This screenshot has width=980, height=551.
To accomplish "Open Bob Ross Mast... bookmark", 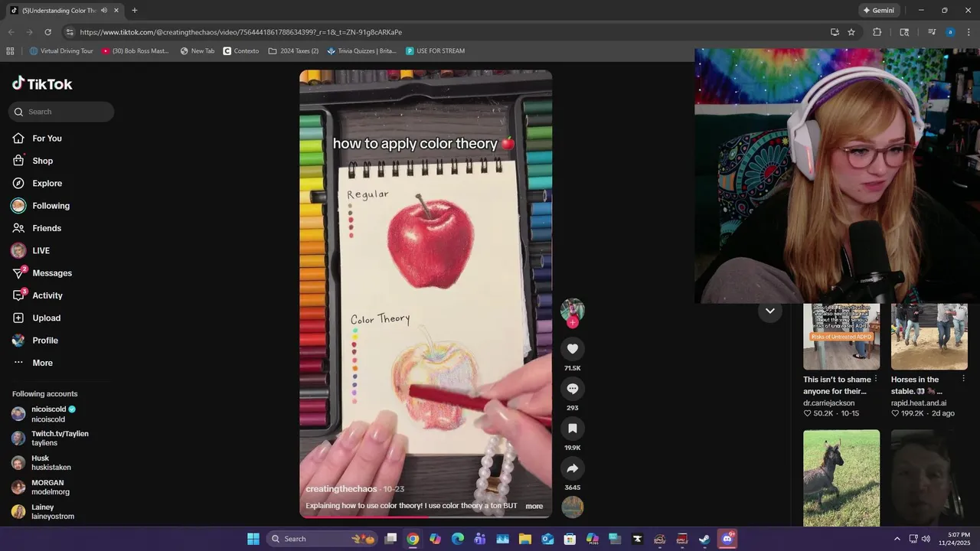I will click(135, 51).
